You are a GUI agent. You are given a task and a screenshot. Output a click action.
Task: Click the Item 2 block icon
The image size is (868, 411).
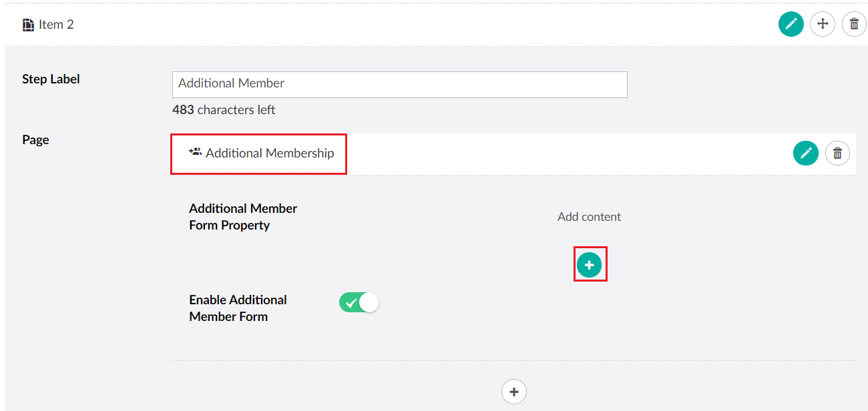pos(28,25)
